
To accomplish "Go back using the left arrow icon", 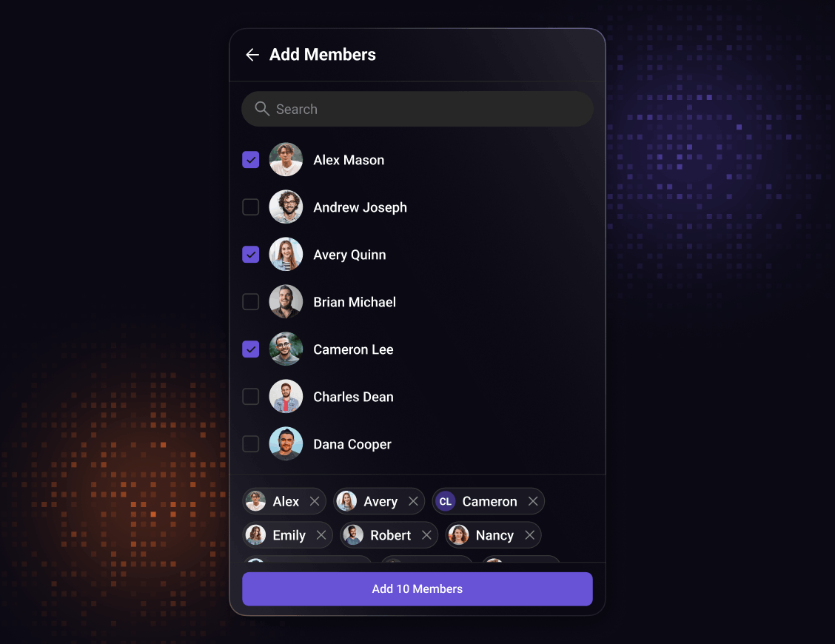I will coord(252,54).
